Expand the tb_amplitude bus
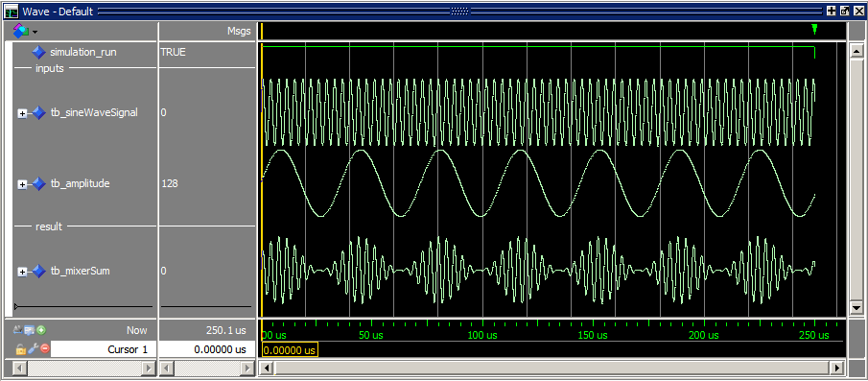 (22, 184)
